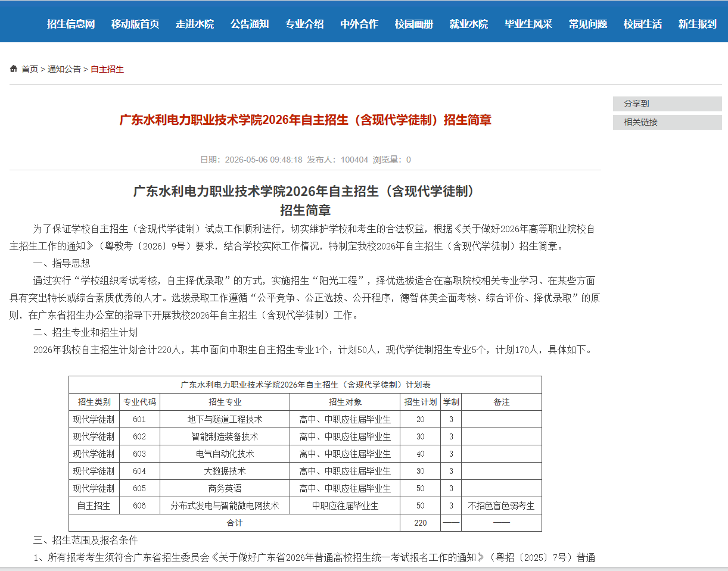Click the plan table title row
Image resolution: width=728 pixels, height=571 pixels.
tap(305, 385)
